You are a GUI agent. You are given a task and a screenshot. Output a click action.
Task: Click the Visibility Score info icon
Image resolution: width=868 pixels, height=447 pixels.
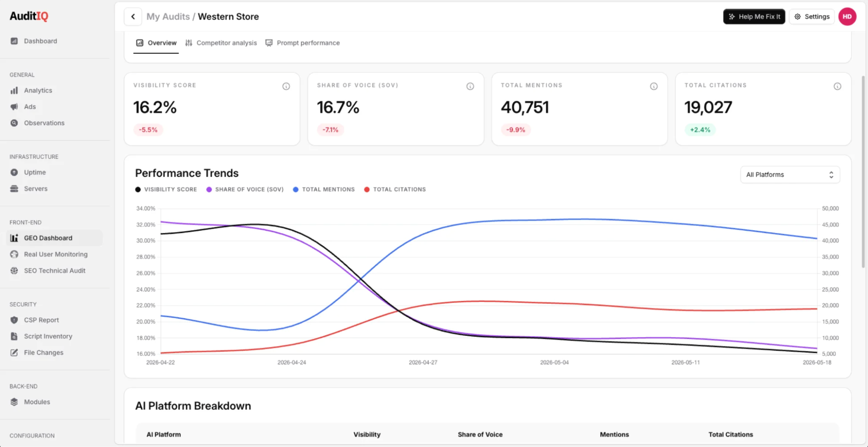pos(286,86)
